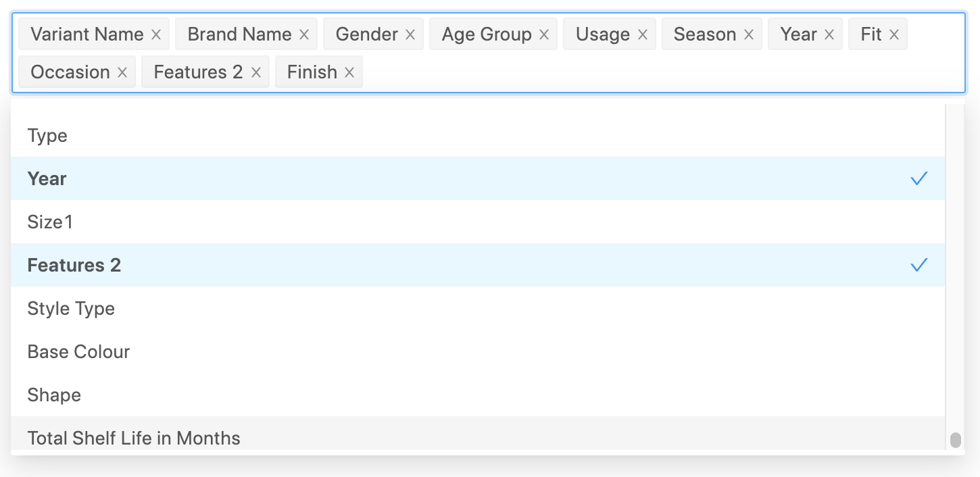Click the blue checkmark beside Year
Screen dimensions: 980x477
[x=919, y=178]
